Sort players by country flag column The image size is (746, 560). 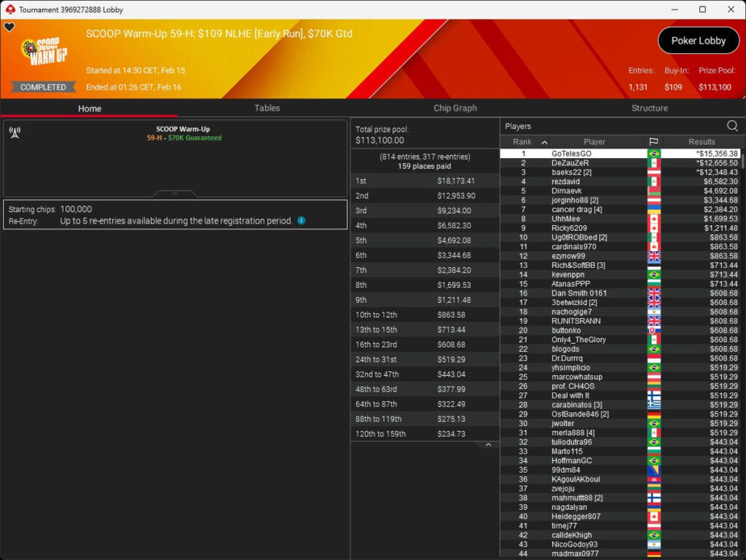pyautogui.click(x=653, y=142)
